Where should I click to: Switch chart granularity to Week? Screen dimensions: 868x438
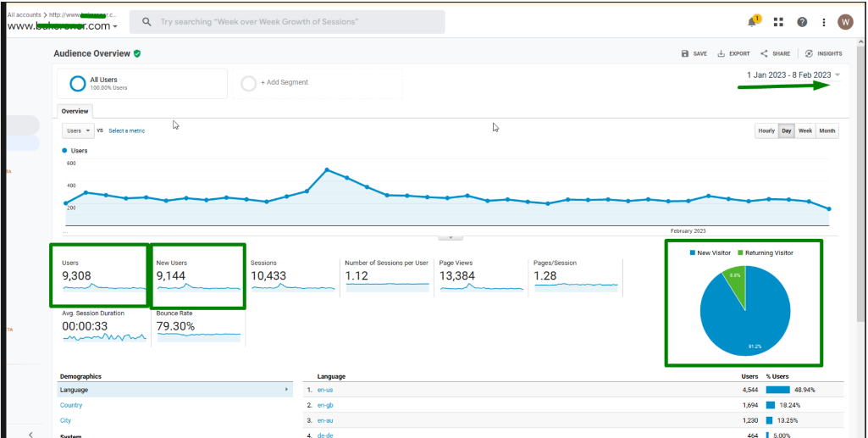click(805, 130)
